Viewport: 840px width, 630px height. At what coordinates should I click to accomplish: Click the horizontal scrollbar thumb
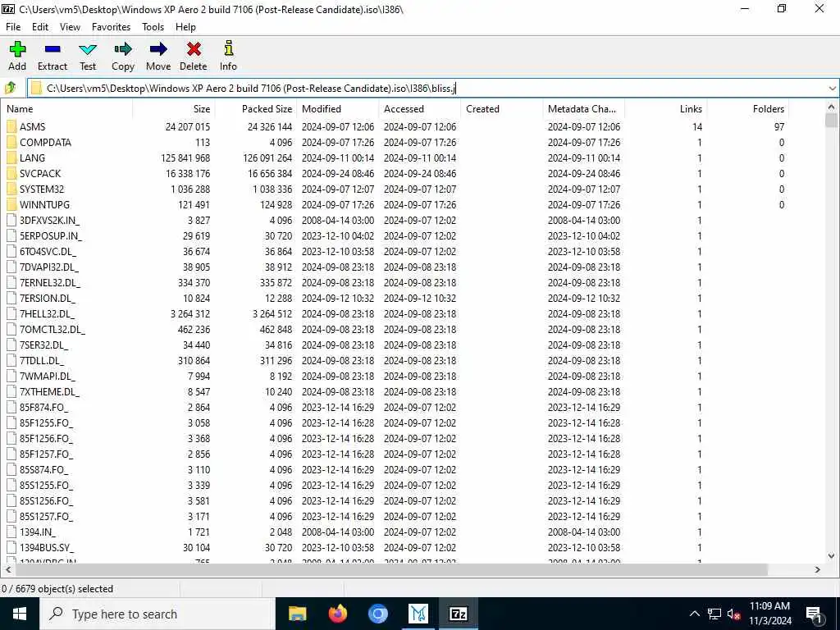coord(391,569)
